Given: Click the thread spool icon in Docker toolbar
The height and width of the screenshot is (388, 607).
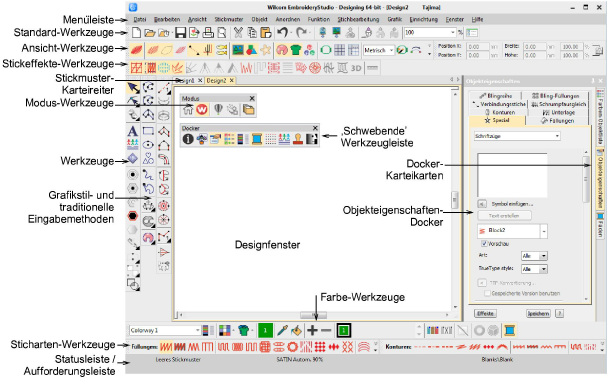Looking at the screenshot, I should click(x=257, y=139).
